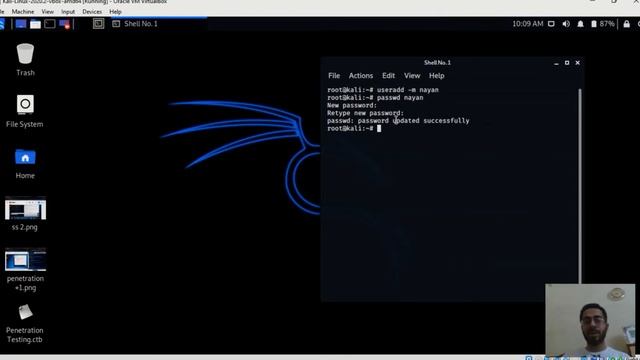The height and width of the screenshot is (360, 640).
Task: Open the Actions menu in Shell window
Action: tap(361, 76)
